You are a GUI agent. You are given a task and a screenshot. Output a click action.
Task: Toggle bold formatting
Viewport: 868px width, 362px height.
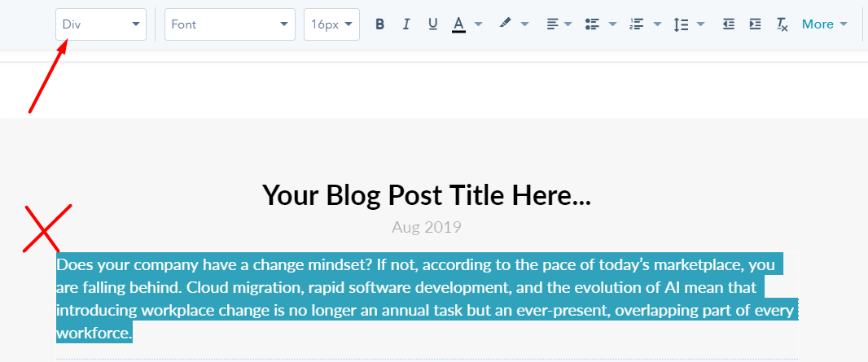(379, 24)
